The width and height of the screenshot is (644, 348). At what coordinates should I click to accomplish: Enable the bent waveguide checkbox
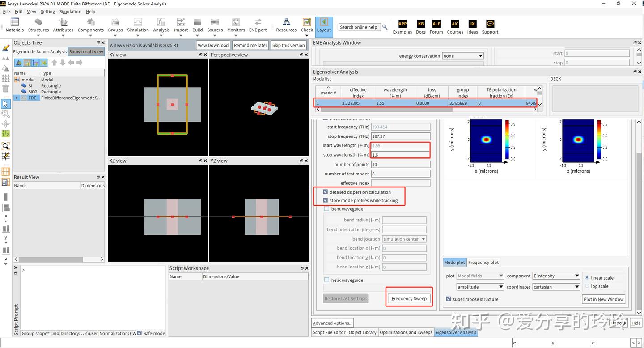pyautogui.click(x=326, y=209)
